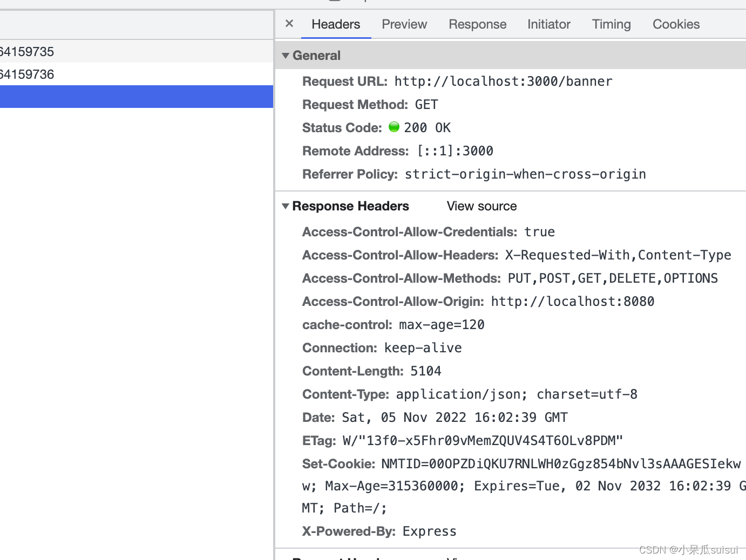Screen dimensions: 746x560
Task: Open the Response tab
Action: [478, 24]
